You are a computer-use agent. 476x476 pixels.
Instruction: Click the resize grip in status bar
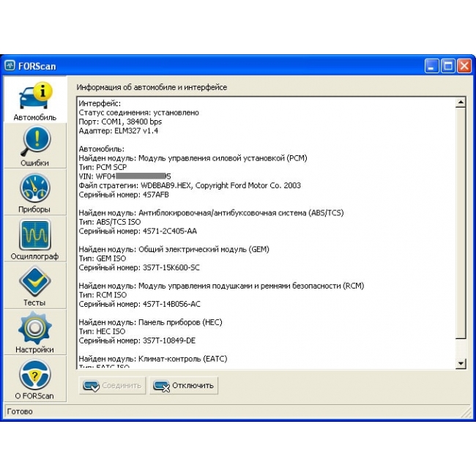pos(466,412)
